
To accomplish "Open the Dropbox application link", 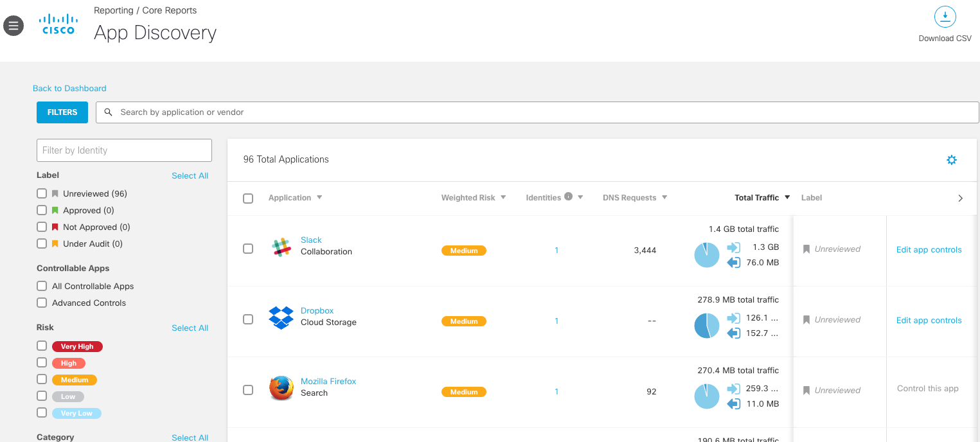I will [317, 311].
